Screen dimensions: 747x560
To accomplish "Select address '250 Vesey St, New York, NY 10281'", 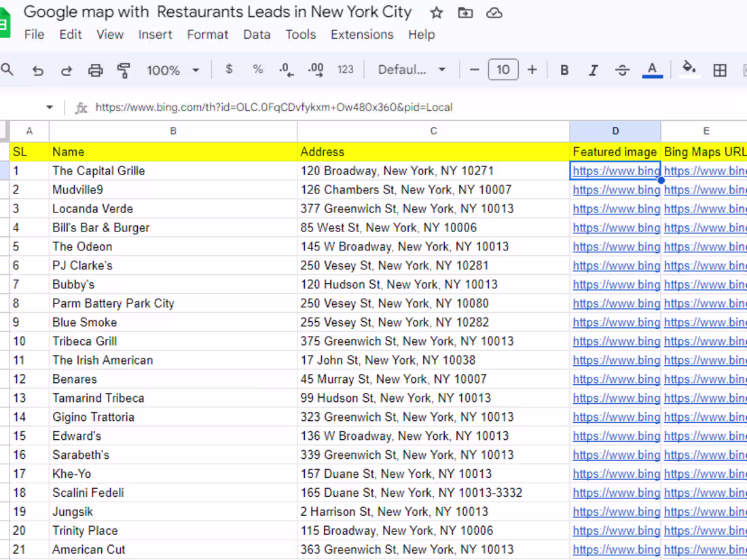I will click(433, 265).
